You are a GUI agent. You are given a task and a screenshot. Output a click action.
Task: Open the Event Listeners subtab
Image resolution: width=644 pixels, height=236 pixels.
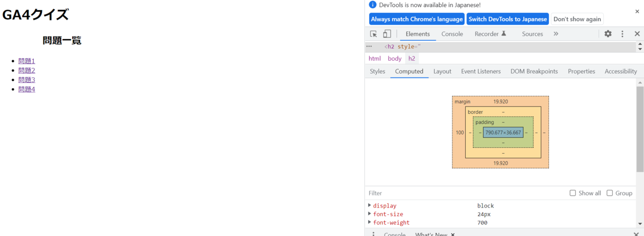coord(481,71)
